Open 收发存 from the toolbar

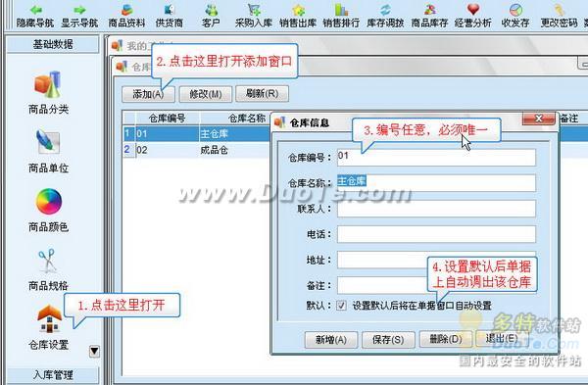pos(515,16)
